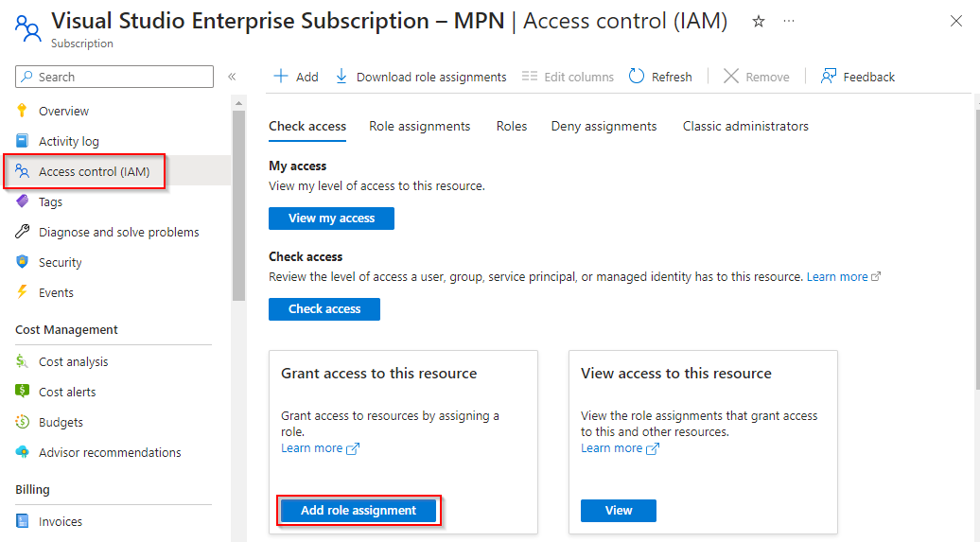
Task: Click the Refresh circular arrow icon
Action: click(x=637, y=77)
